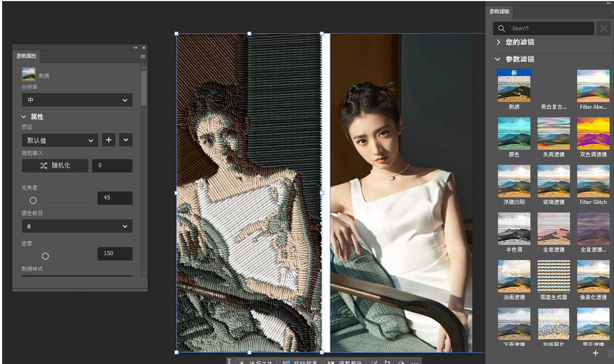Click the search magnifier icon in the filter panel
Viewport: 614px width, 364px height.
tap(501, 28)
